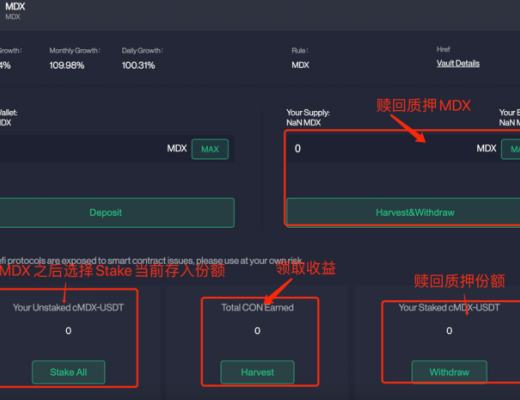
Task: Click the 0 value under Total CON Earned
Action: tap(257, 331)
